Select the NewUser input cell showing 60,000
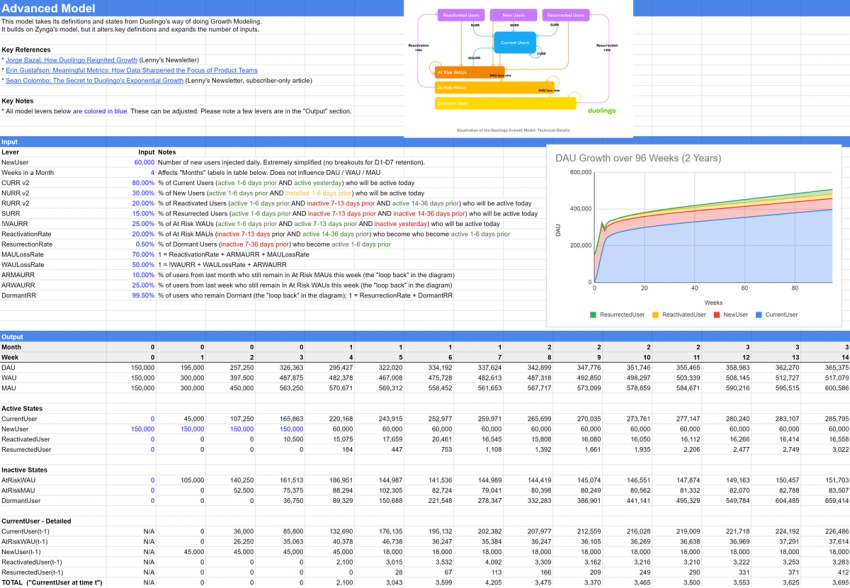Screen dimensions: 850x588 pos(145,162)
